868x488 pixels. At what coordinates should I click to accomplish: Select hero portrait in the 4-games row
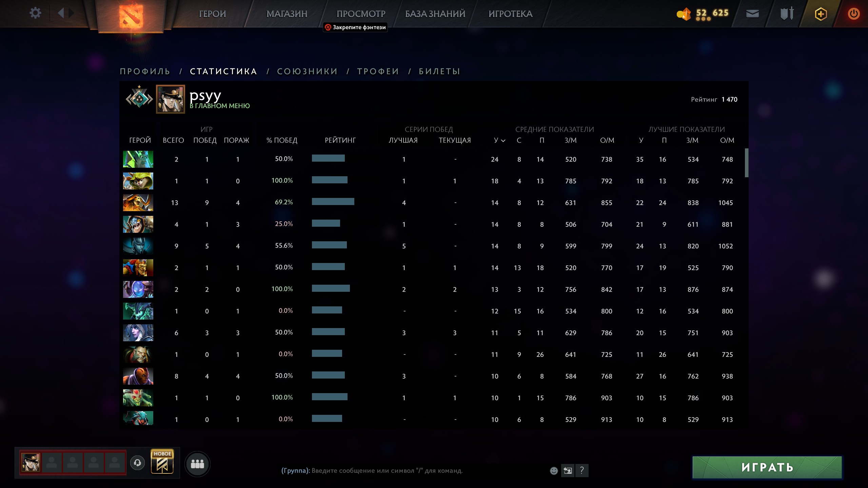[138, 224]
